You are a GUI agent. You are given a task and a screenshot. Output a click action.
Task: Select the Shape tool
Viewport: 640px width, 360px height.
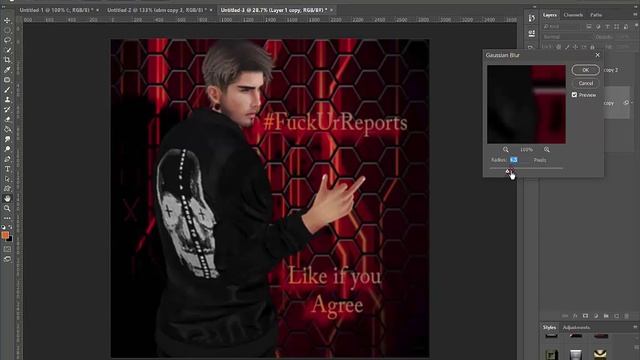7,189
